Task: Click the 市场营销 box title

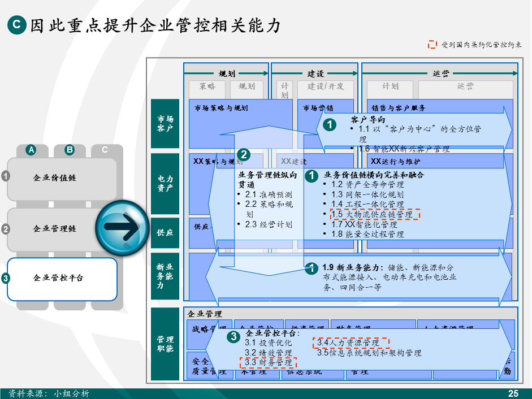Action: (x=318, y=109)
